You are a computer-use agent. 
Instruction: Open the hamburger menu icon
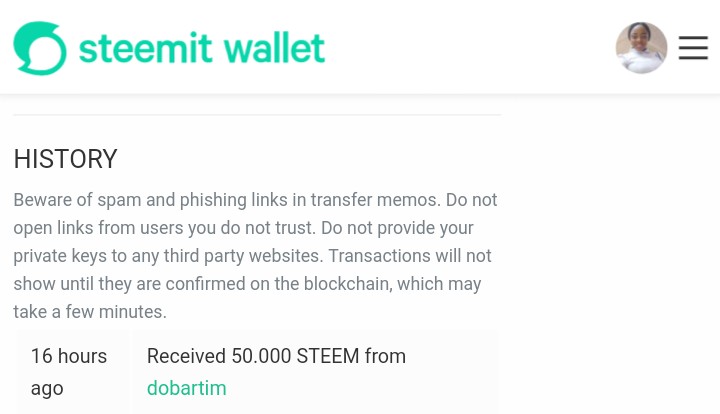693,48
